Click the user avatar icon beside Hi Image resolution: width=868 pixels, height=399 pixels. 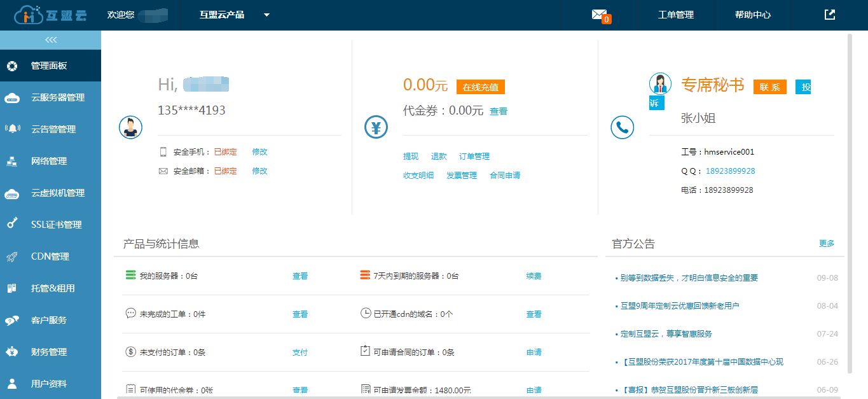(x=130, y=127)
